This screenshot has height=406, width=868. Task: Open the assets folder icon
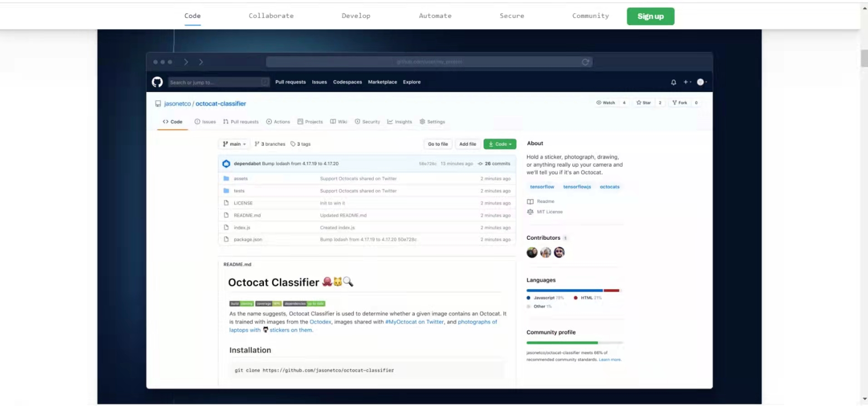coord(226,178)
